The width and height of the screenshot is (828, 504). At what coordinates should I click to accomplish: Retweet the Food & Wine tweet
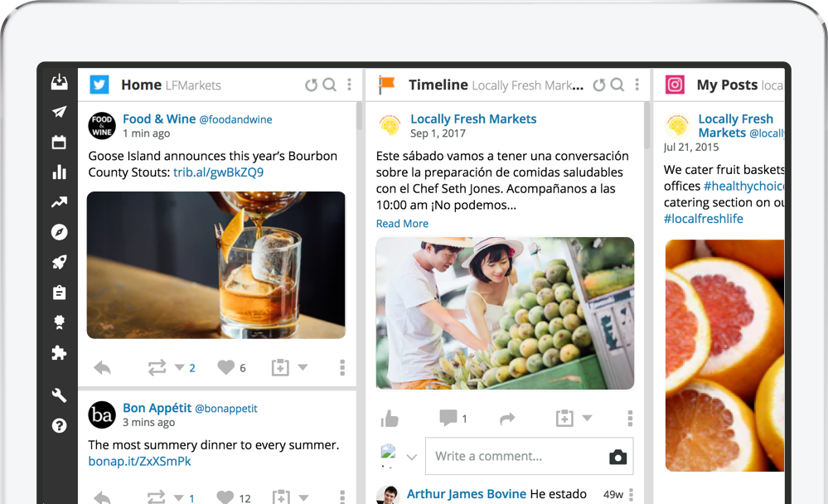pos(157,368)
